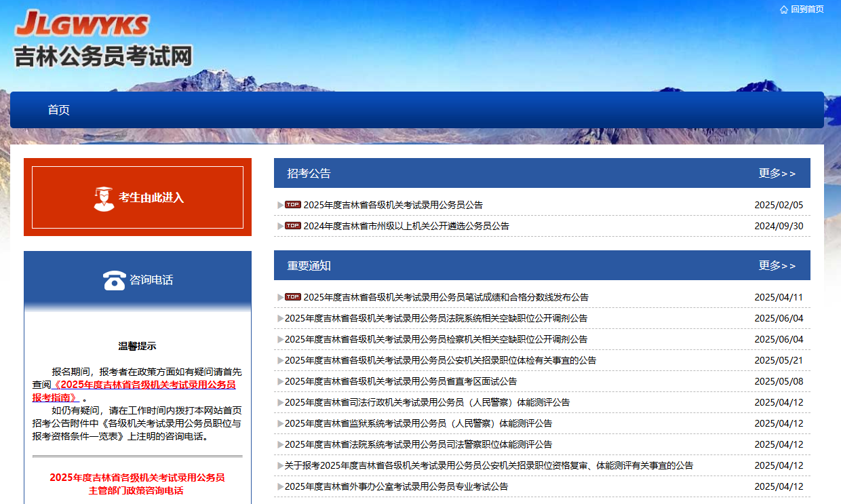Click the home icon beside 回到首页

(784, 9)
